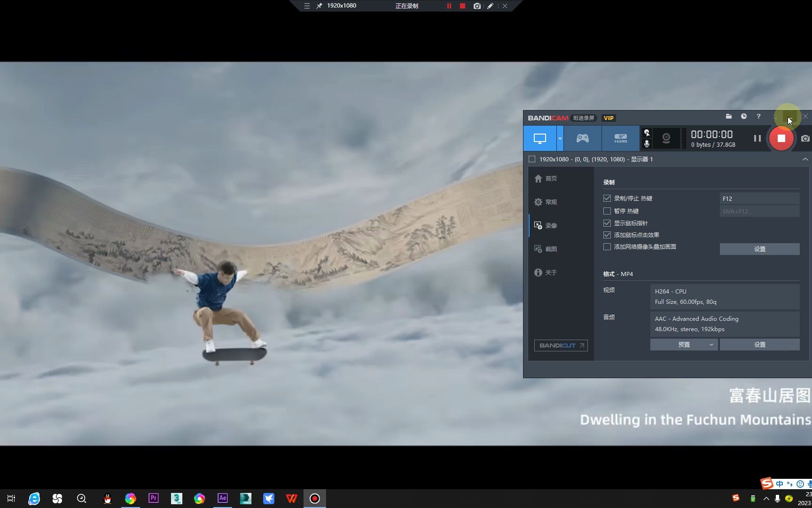This screenshot has width=812, height=508.
Task: Check 添加网络摄像头叠加画面 checkbox
Action: coord(607,247)
